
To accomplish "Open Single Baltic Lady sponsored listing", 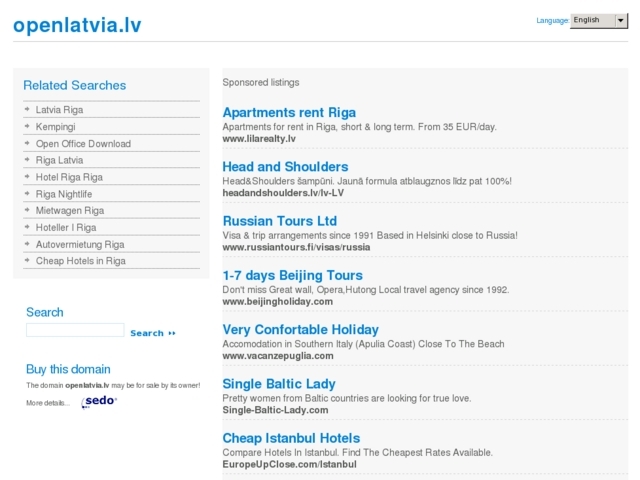I will [279, 384].
